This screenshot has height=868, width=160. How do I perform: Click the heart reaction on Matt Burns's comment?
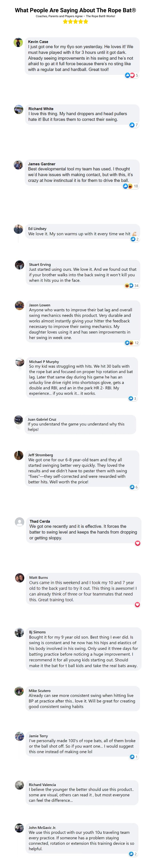(138, 605)
